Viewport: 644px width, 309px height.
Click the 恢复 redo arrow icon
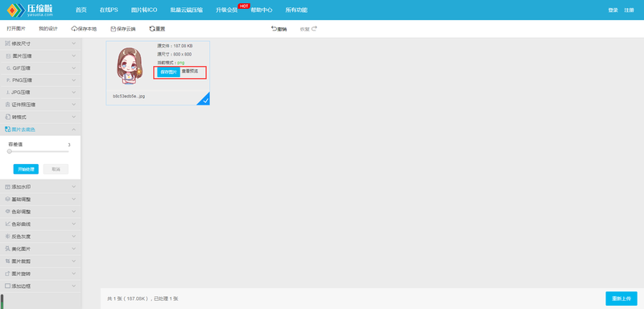tap(314, 29)
